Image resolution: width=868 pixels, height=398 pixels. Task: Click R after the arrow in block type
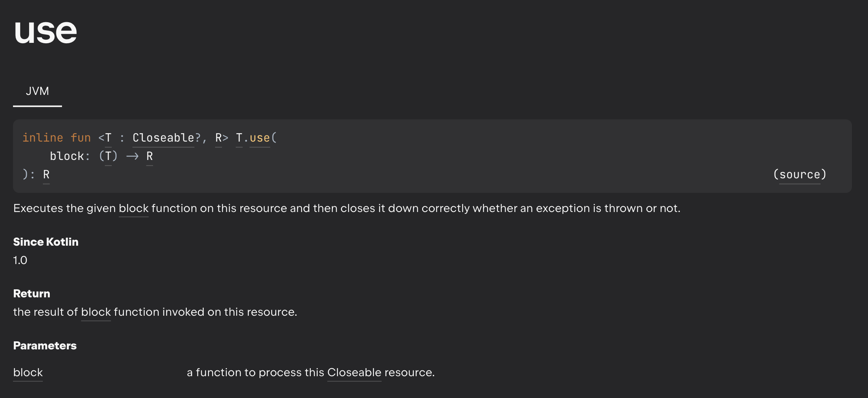(x=149, y=156)
